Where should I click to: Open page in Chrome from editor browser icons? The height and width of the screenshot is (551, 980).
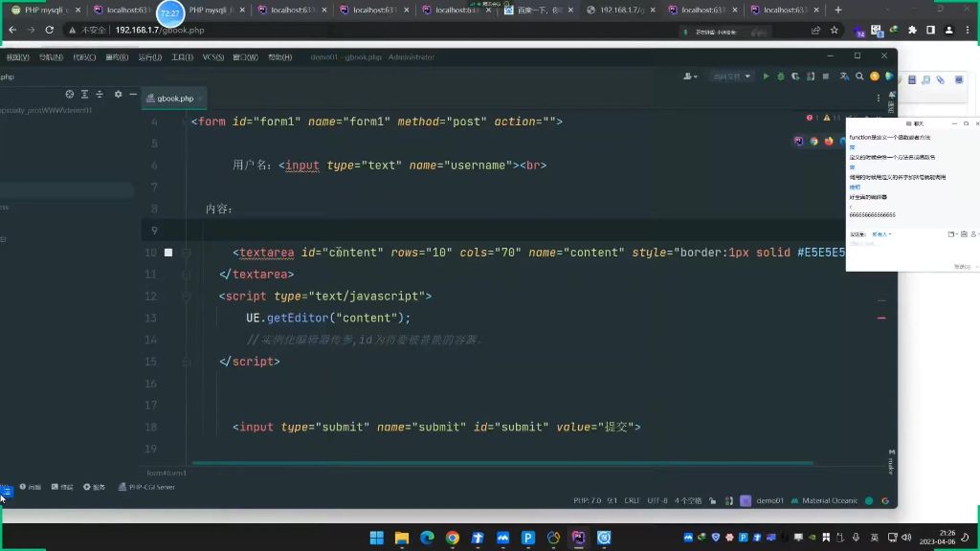coord(813,142)
